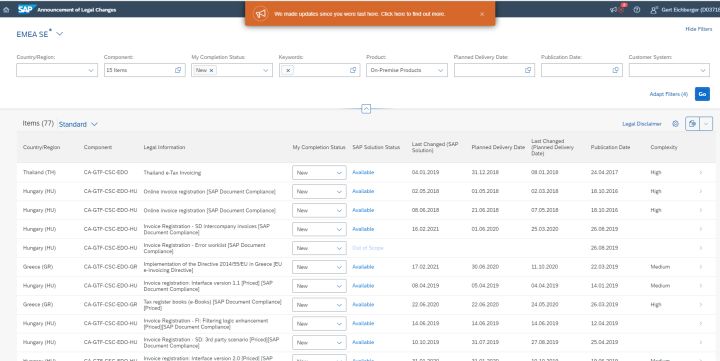This screenshot has height=361, width=720.
Task: Expand the My Completion Status filter dropdown
Action: tap(265, 70)
